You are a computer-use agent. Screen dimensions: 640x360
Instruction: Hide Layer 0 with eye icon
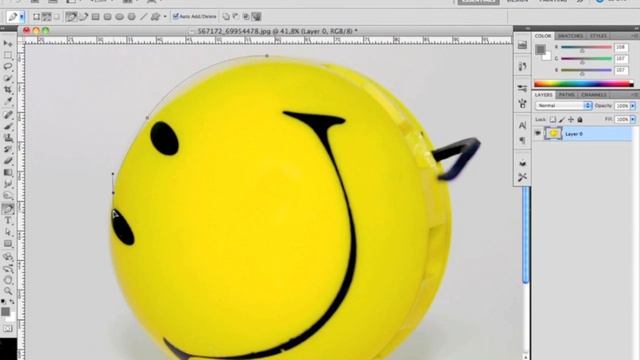[x=538, y=133]
